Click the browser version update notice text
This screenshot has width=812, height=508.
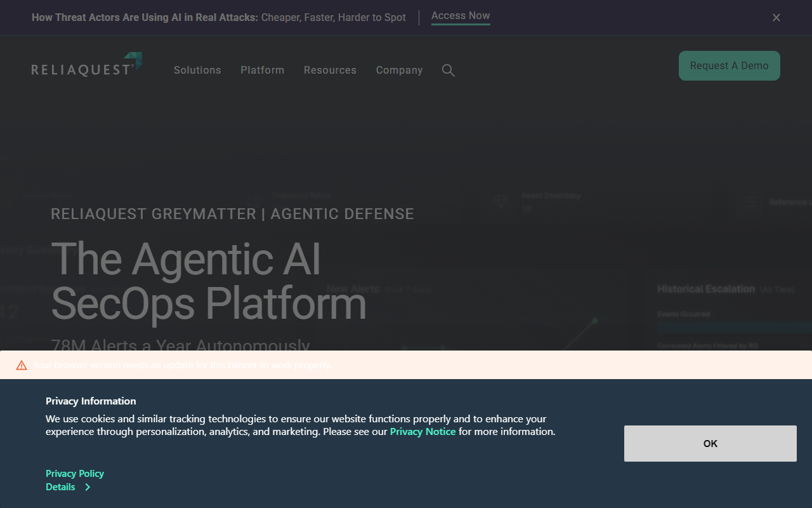(x=182, y=365)
